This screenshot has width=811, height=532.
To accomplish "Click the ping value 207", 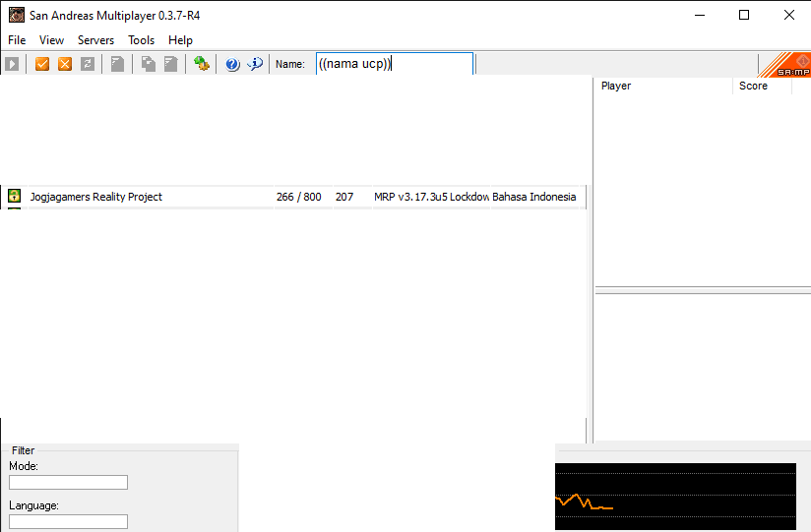I will pos(343,197).
